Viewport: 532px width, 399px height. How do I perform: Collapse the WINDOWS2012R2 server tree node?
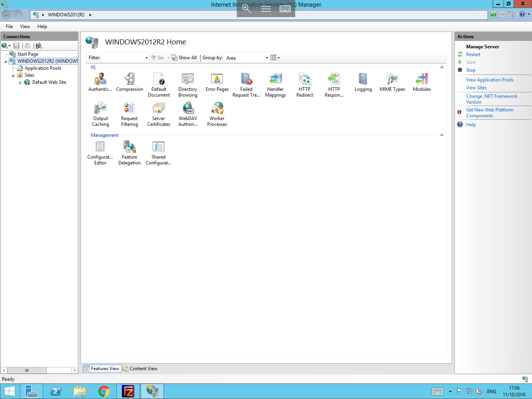(x=5, y=62)
